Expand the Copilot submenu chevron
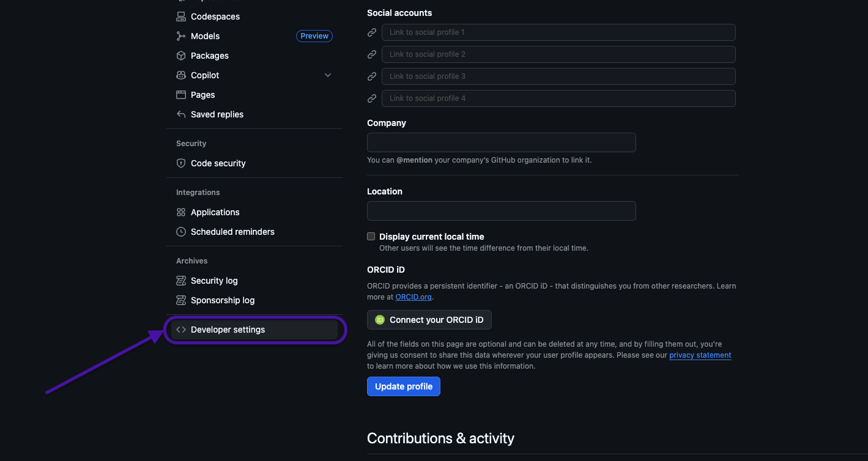The image size is (868, 461). coord(328,75)
